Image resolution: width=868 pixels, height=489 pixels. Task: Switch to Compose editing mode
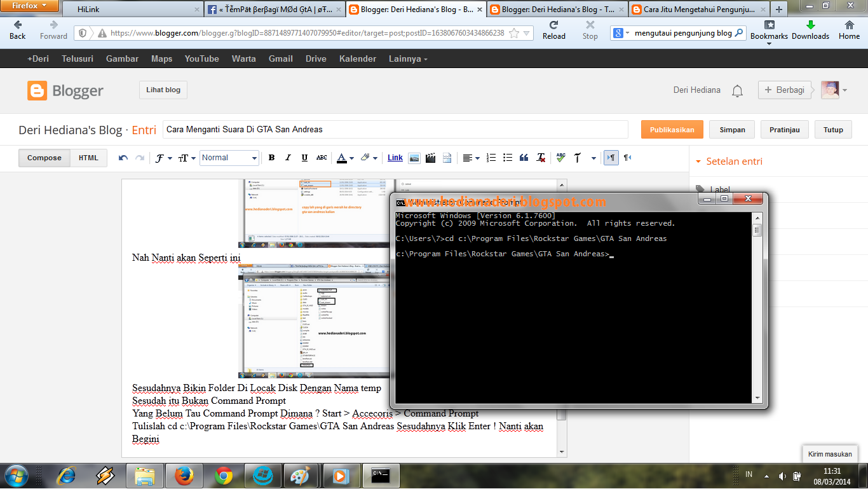point(44,158)
